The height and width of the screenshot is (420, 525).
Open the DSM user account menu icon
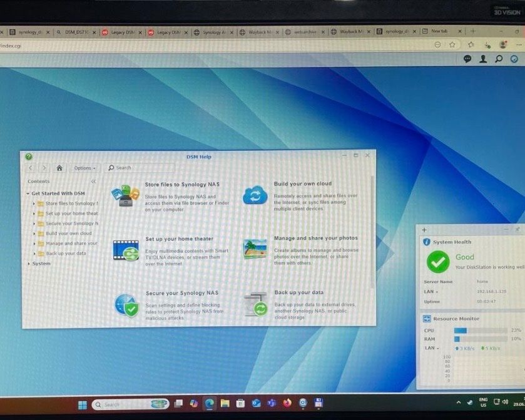coord(483,59)
